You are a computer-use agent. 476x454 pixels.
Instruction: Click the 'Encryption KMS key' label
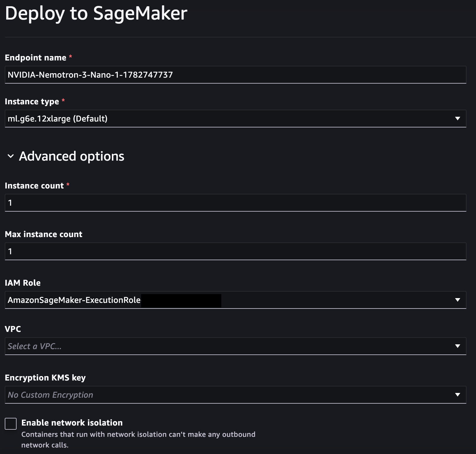(45, 378)
